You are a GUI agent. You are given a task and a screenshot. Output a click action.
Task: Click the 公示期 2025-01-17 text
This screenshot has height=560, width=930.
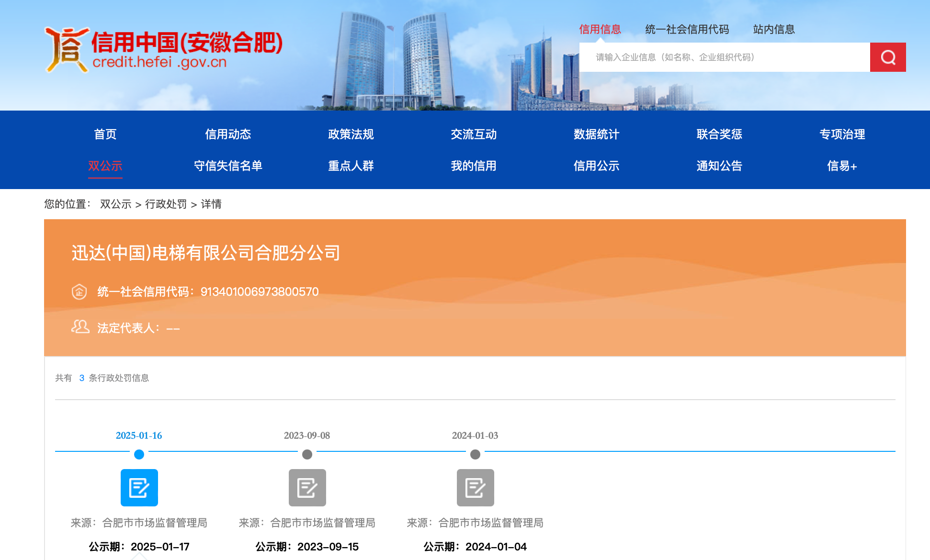pyautogui.click(x=139, y=547)
